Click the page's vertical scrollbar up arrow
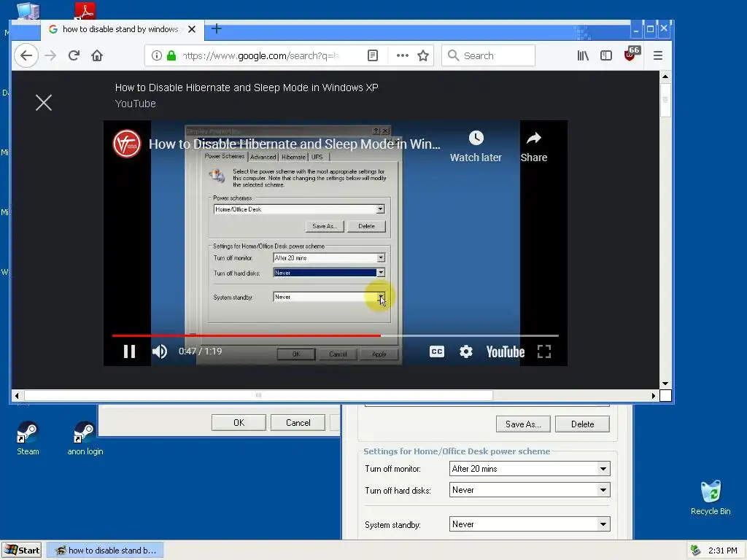The height and width of the screenshot is (560, 747). [665, 77]
